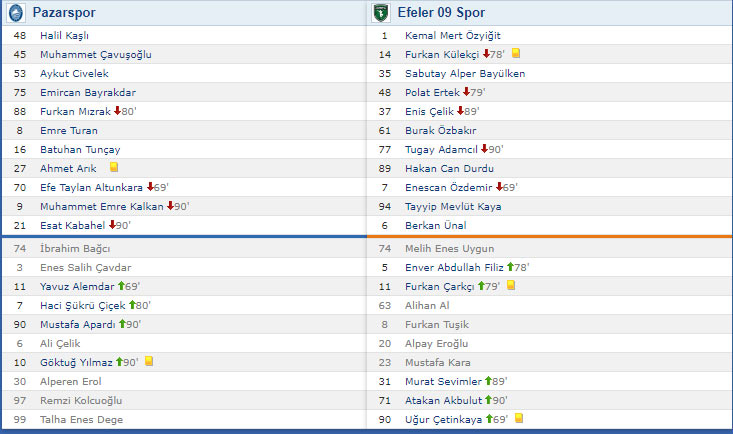
Task: Click Furkan Külekçi's yellow card icon
Action: click(516, 54)
